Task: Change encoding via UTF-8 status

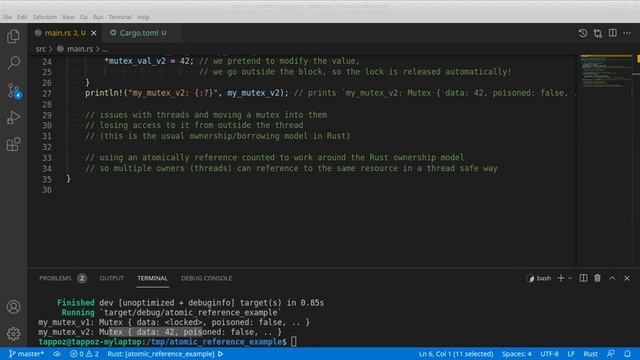Action: coord(549,354)
